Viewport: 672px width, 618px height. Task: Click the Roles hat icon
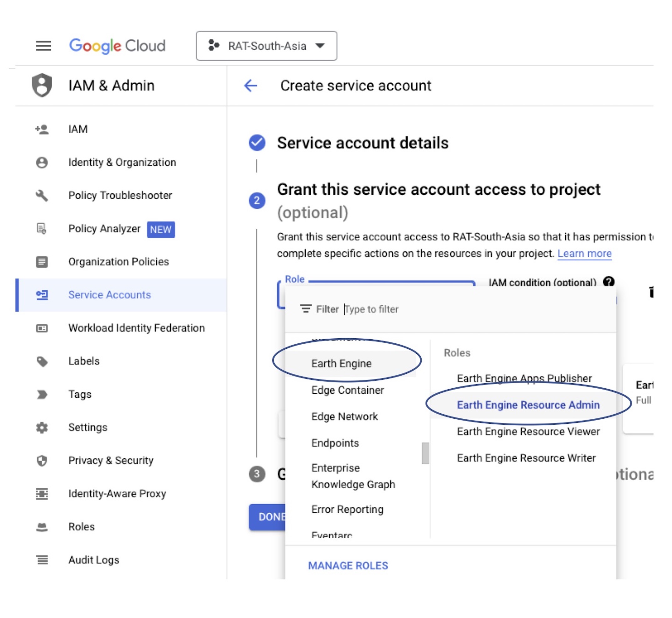[42, 527]
